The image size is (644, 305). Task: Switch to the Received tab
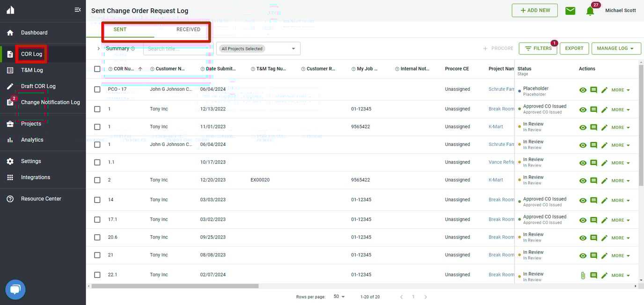(188, 29)
